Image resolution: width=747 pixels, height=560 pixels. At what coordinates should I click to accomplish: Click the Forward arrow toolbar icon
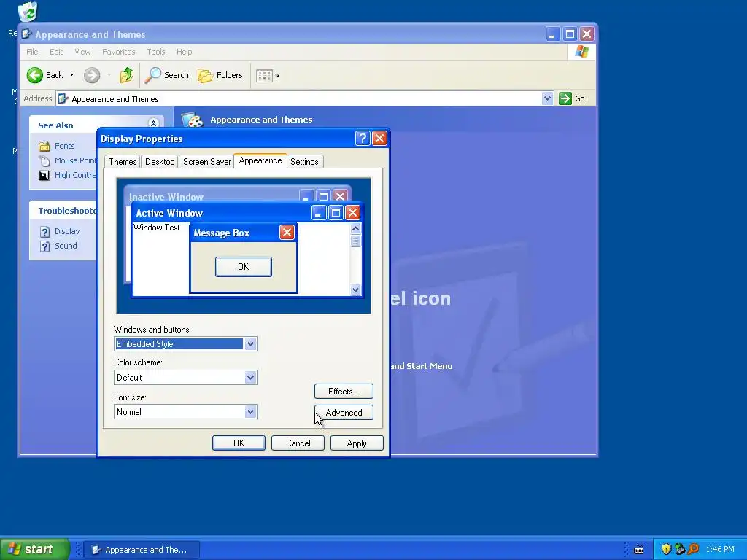[92, 75]
